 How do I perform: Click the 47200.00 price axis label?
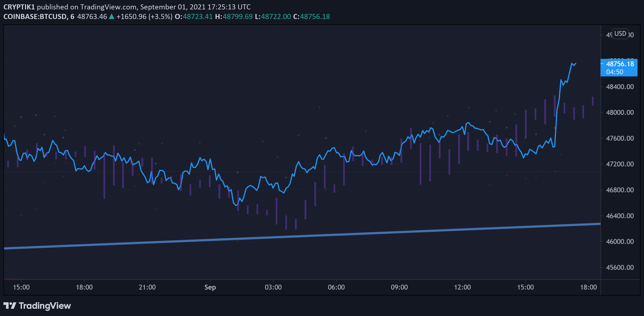click(620, 164)
